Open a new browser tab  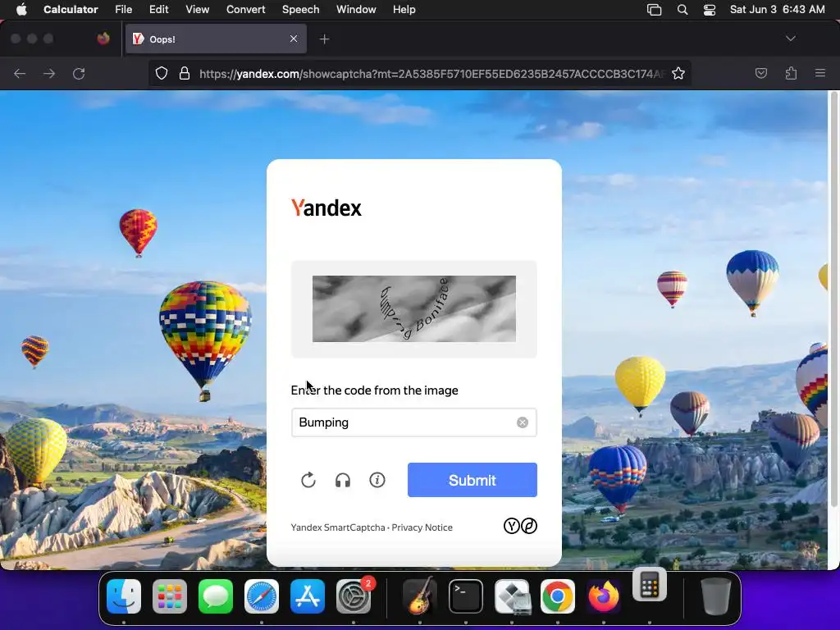(324, 39)
